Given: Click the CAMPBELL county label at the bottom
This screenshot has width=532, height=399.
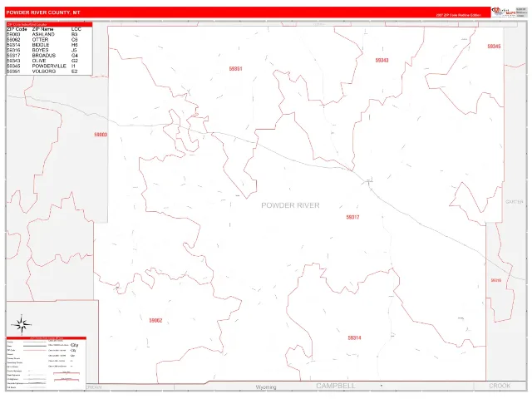Looking at the screenshot, I should (x=336, y=386).
